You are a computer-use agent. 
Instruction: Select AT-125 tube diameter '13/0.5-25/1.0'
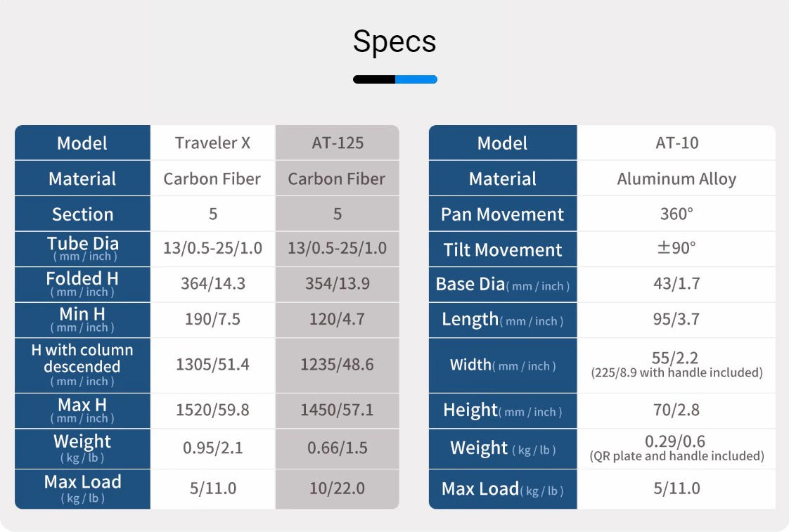click(x=337, y=248)
